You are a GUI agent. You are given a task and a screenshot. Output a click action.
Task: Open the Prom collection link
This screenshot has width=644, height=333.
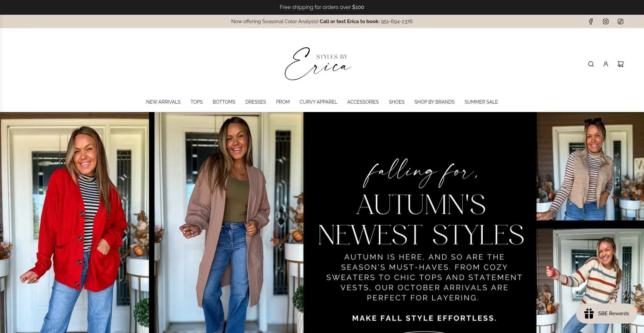[283, 102]
